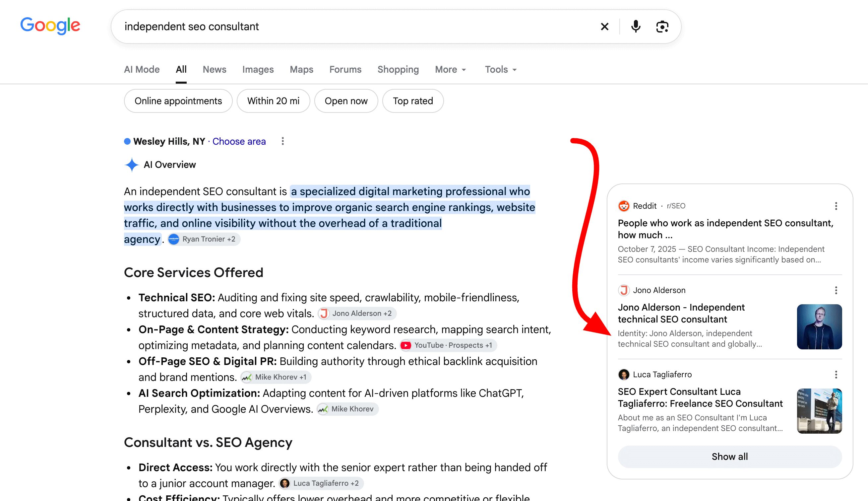Toggle the Top rated filter chip
The width and height of the screenshot is (868, 501).
[x=413, y=101]
